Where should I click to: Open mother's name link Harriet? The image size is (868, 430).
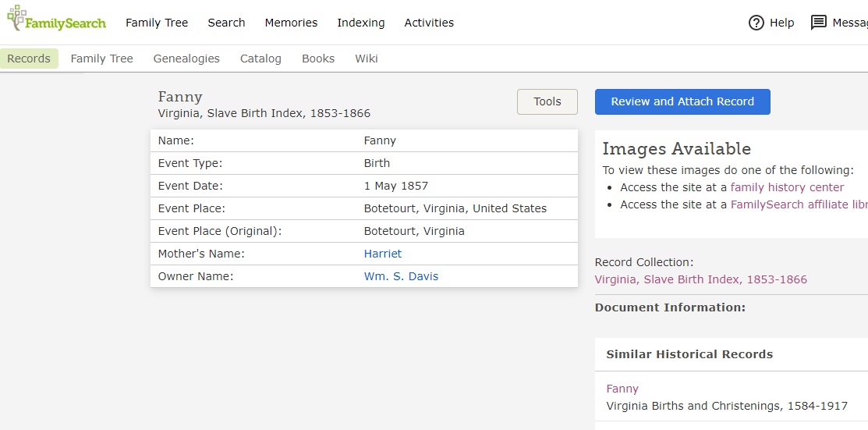(x=383, y=254)
